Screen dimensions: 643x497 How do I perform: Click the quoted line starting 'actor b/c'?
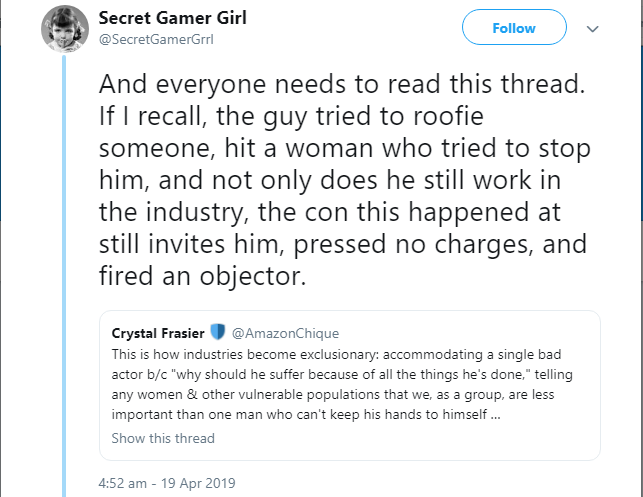(x=342, y=374)
